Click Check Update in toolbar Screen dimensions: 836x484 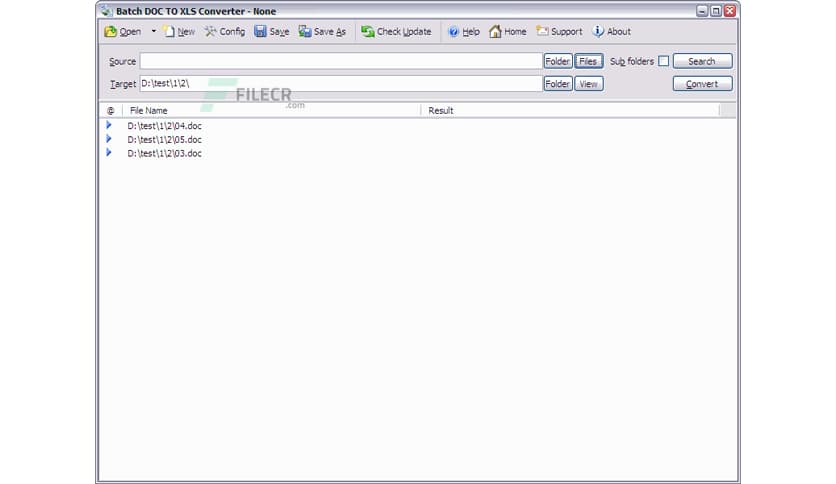[396, 32]
